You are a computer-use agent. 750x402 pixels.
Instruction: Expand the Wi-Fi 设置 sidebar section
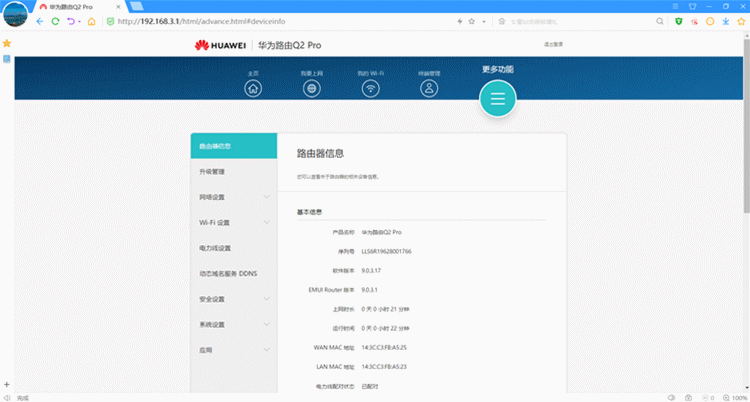pyautogui.click(x=232, y=222)
